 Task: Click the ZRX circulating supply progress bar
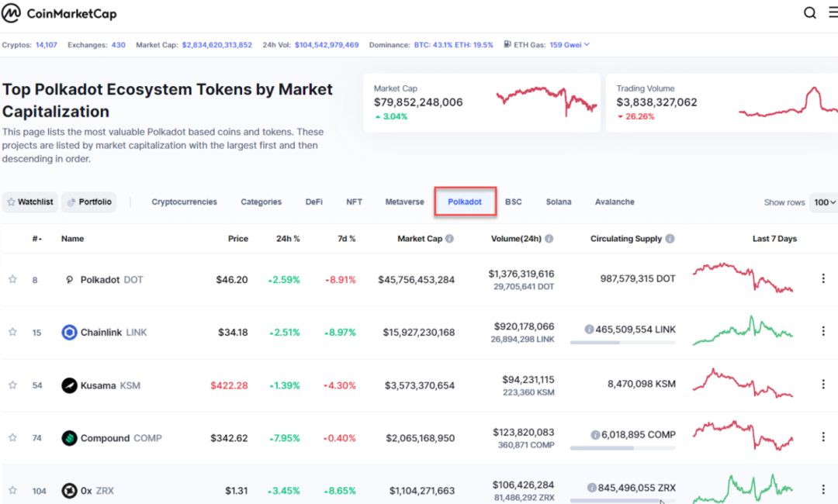click(x=622, y=500)
